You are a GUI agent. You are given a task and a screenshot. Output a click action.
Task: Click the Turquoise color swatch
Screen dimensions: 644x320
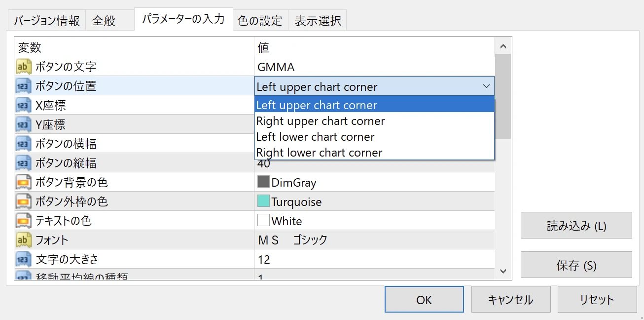[263, 201]
